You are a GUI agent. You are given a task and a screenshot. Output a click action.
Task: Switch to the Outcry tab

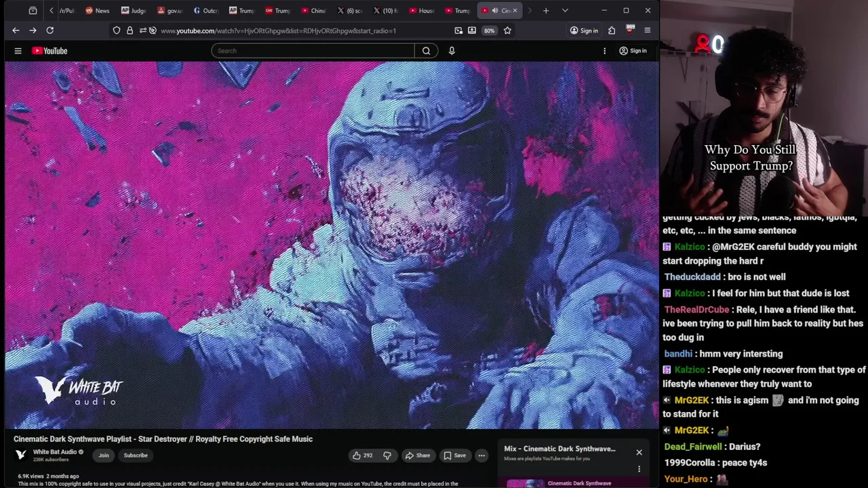[x=206, y=11]
